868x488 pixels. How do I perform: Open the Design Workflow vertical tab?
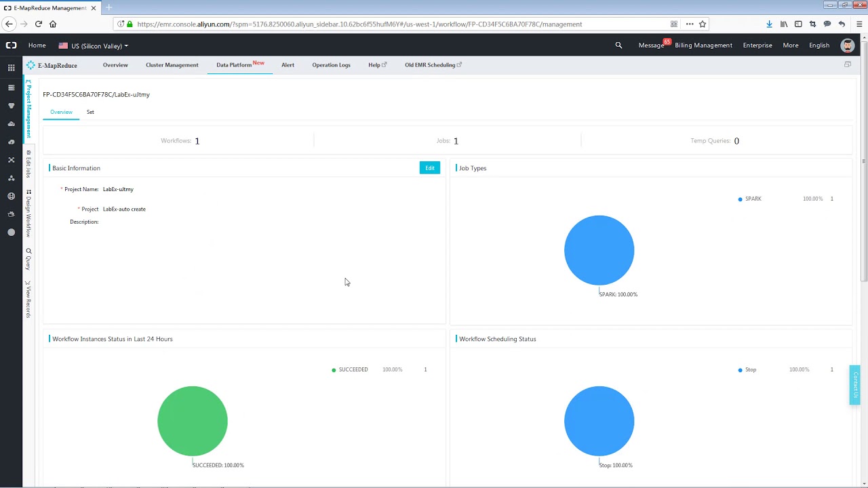pos(28,213)
